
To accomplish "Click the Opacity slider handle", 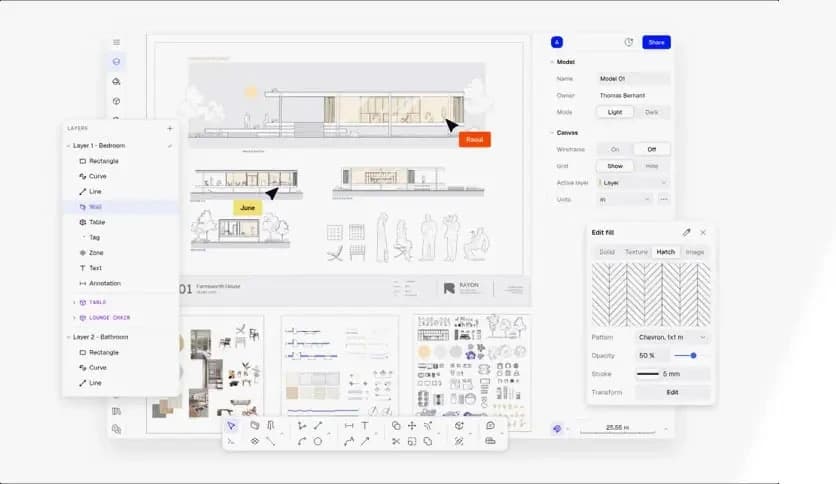I will tap(693, 355).
